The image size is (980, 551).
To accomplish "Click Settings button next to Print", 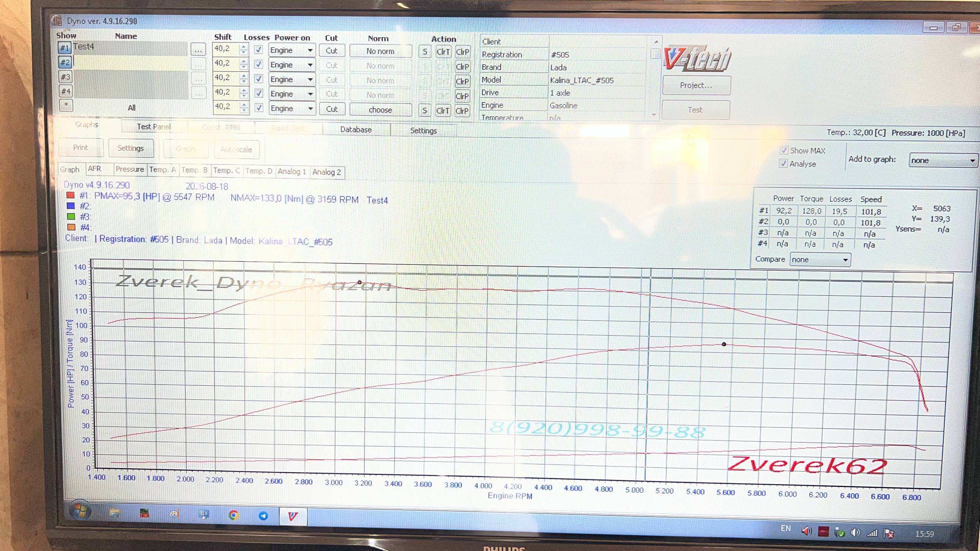I will point(131,148).
